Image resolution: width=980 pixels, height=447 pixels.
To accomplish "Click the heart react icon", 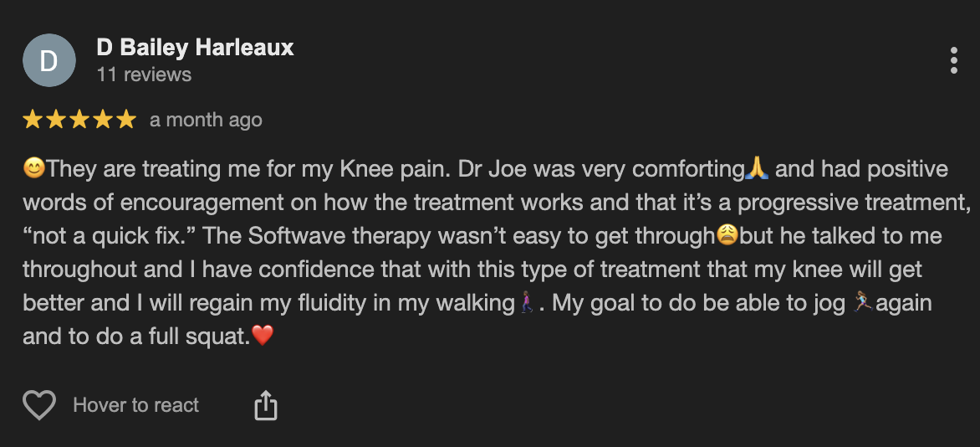I will point(38,406).
